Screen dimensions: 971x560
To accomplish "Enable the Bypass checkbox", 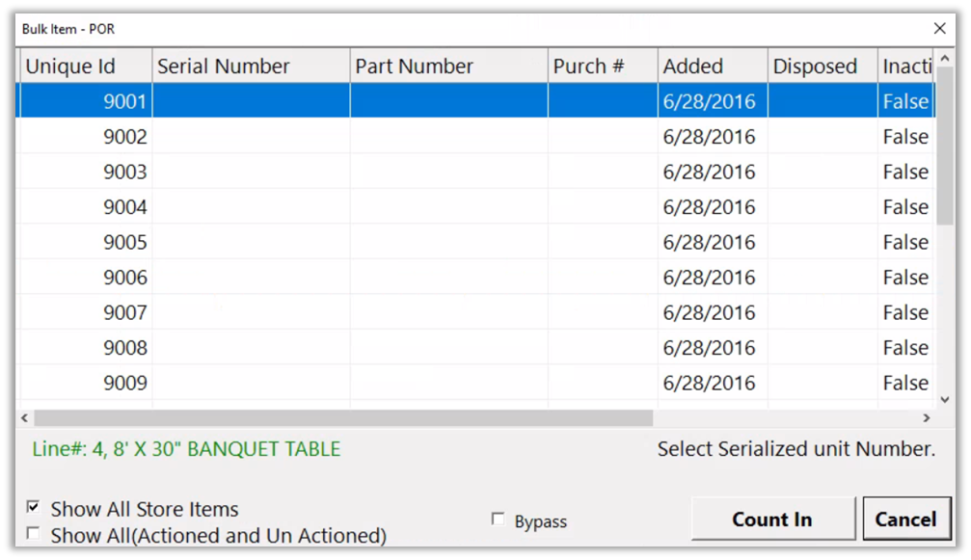I will point(499,520).
